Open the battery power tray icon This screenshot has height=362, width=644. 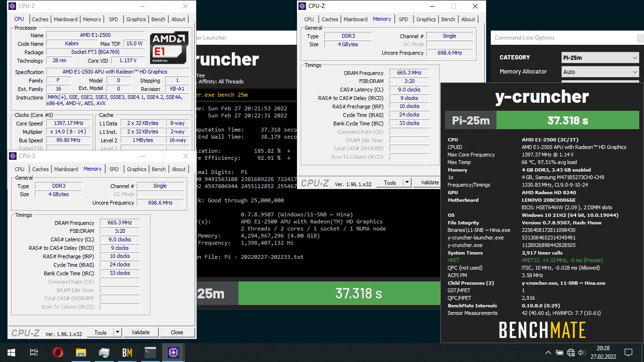pyautogui.click(x=559, y=352)
